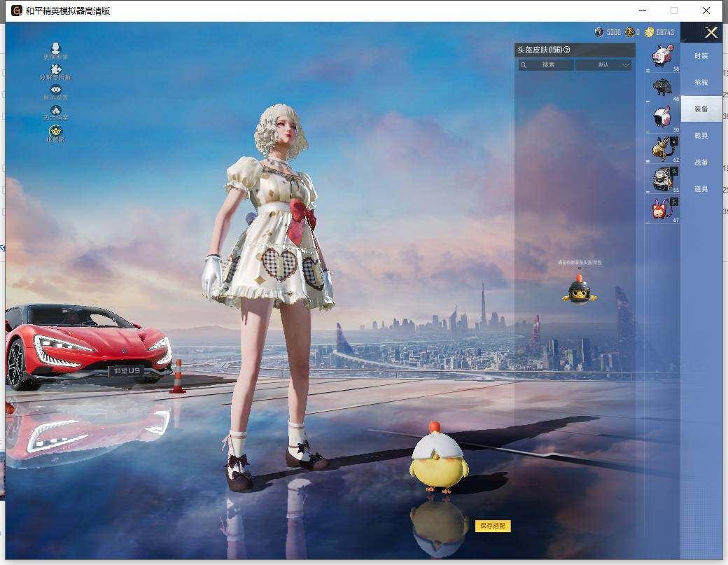Select the white-pink bunny helmet numbered 50

[x=662, y=117]
